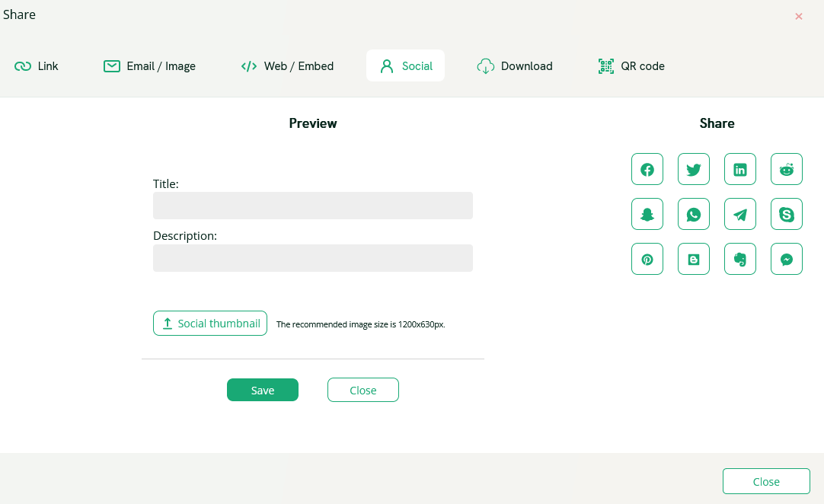Select the Social tab
The image size is (824, 504).
[406, 65]
